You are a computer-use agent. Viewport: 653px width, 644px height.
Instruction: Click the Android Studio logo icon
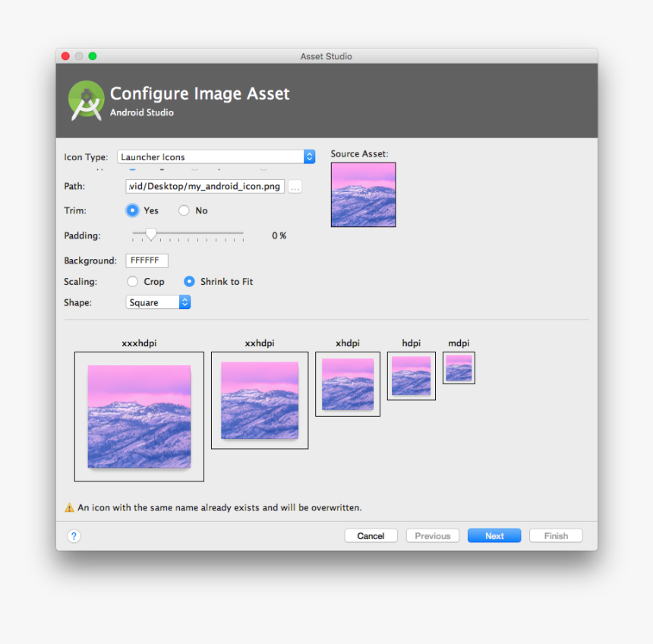pos(87,101)
